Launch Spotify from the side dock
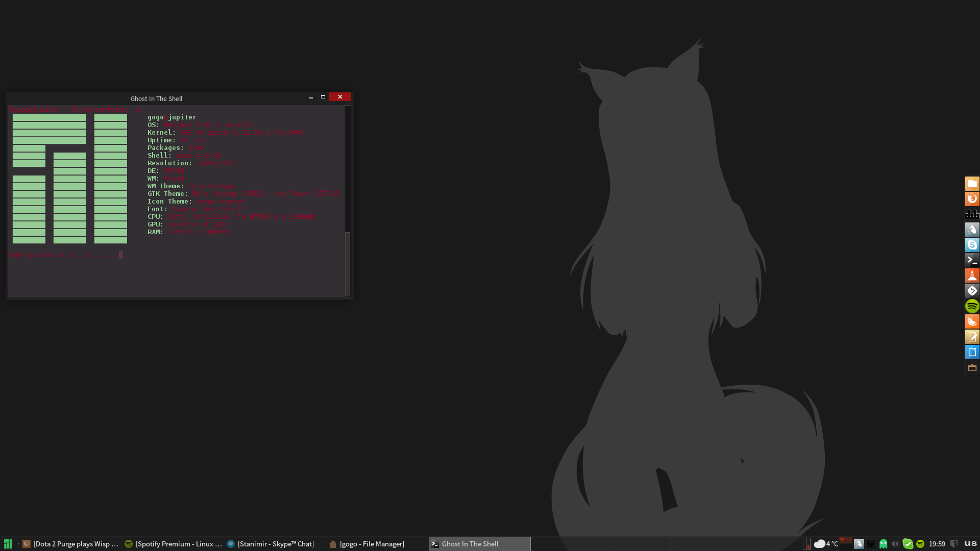 [972, 306]
